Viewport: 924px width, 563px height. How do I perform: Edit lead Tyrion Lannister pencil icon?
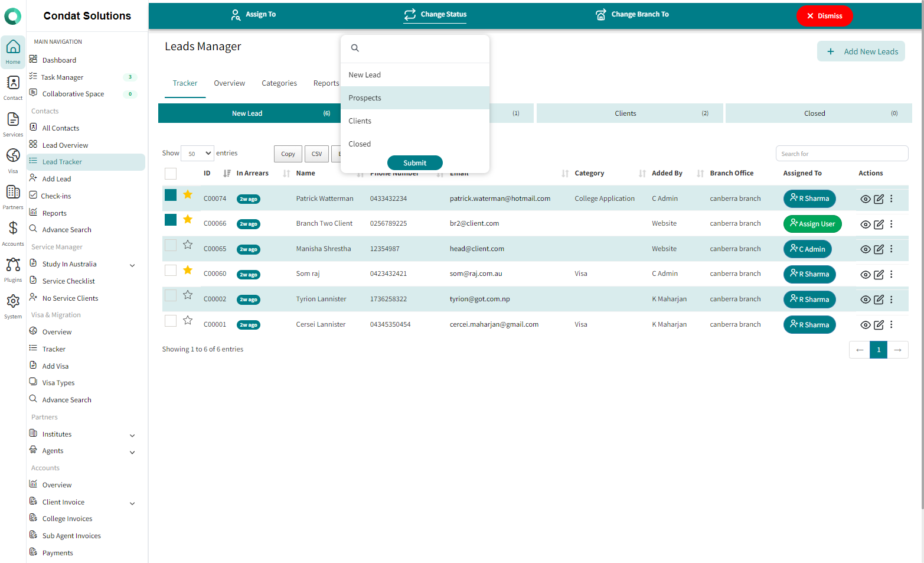[x=879, y=300]
